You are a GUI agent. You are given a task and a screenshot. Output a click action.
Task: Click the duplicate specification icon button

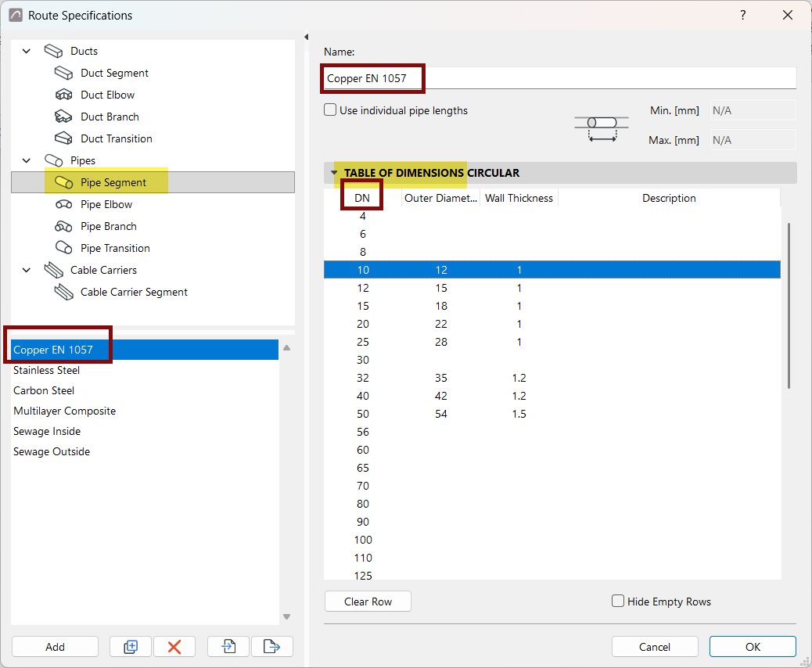click(x=131, y=646)
